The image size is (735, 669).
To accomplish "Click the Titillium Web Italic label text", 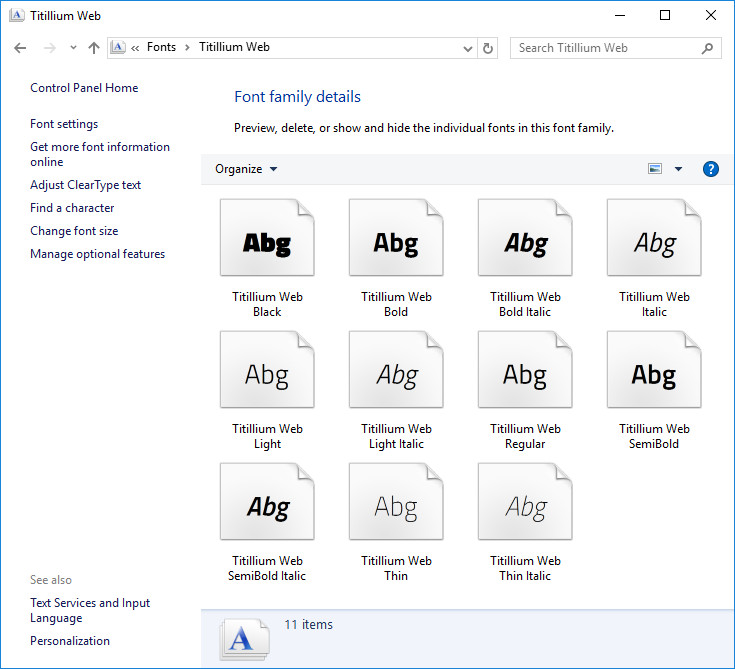I will pos(654,304).
